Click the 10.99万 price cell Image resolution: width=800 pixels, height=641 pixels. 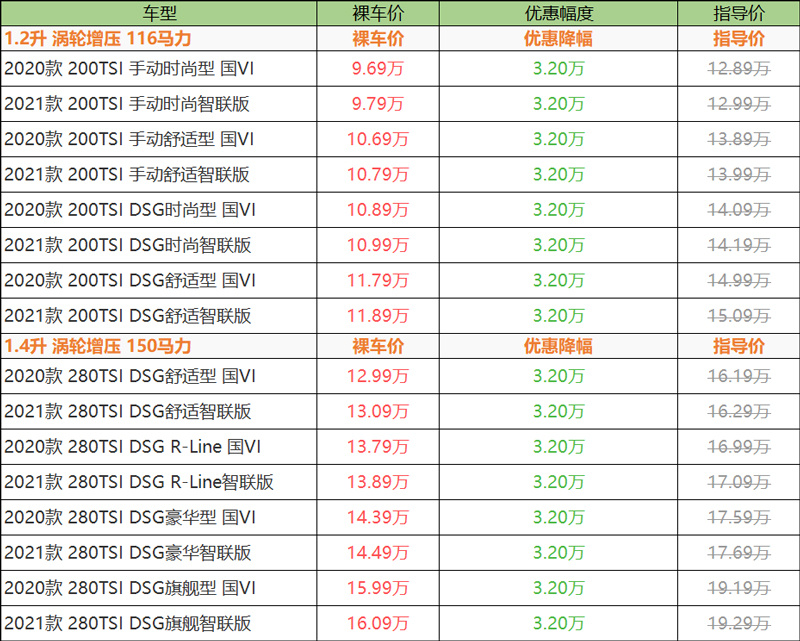click(378, 245)
